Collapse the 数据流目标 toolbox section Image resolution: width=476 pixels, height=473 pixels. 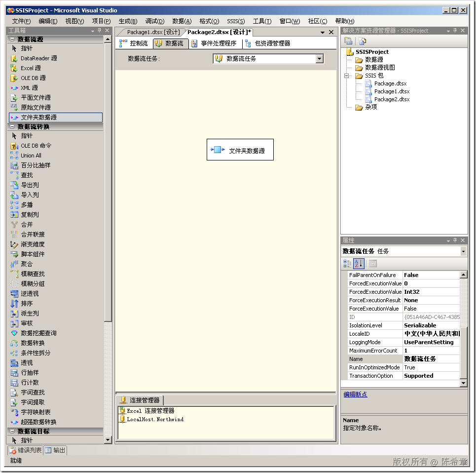coord(12,432)
